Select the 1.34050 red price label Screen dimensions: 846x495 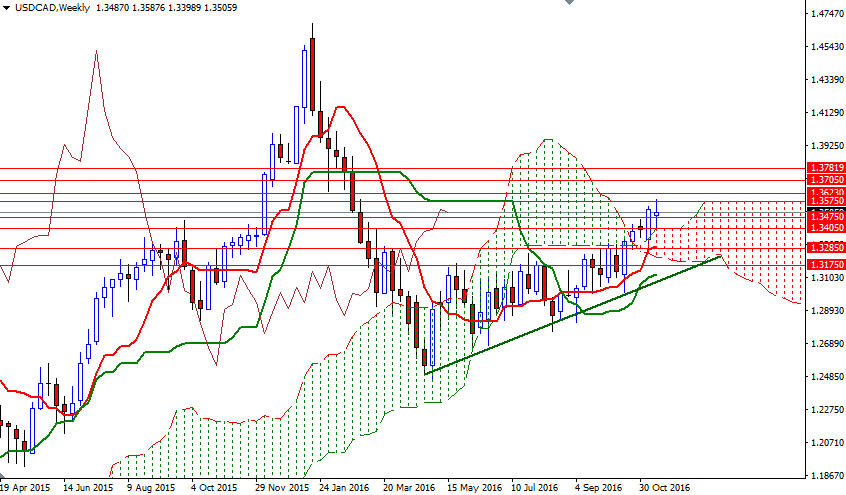(x=825, y=228)
